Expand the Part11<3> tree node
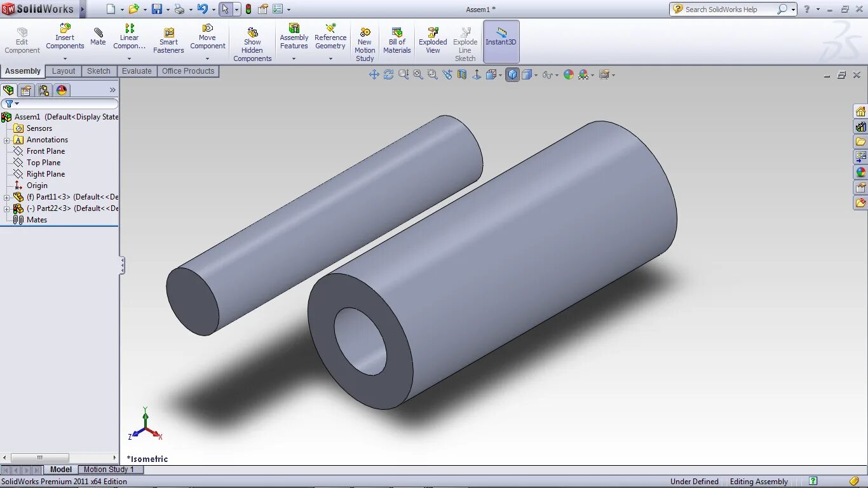The width and height of the screenshot is (868, 488). coord(7,197)
